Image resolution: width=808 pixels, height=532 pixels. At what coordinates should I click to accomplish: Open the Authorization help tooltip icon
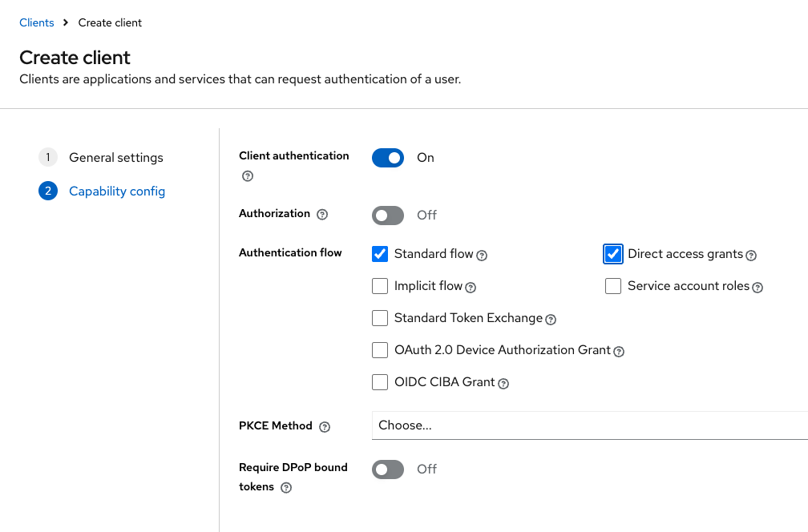(x=322, y=215)
